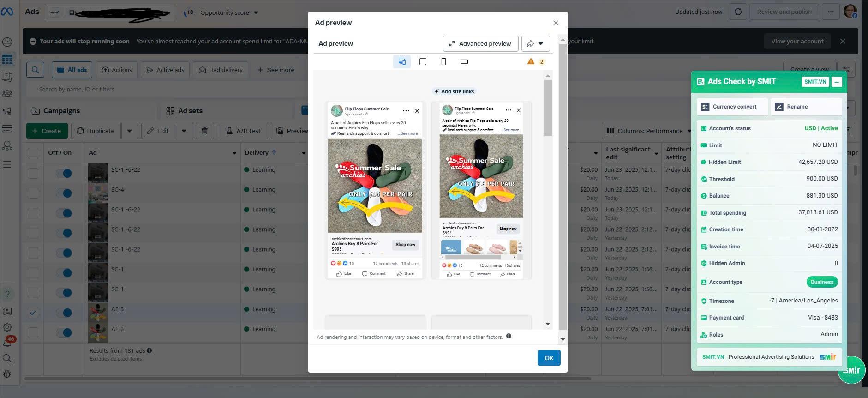
Task: Click the green Create button
Action: pyautogui.click(x=47, y=131)
